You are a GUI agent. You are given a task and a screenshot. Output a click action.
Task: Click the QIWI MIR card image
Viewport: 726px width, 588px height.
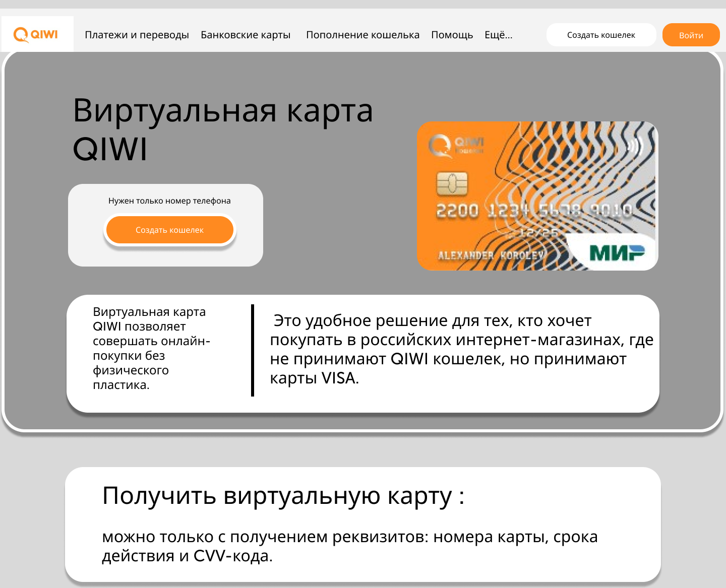[x=537, y=196]
